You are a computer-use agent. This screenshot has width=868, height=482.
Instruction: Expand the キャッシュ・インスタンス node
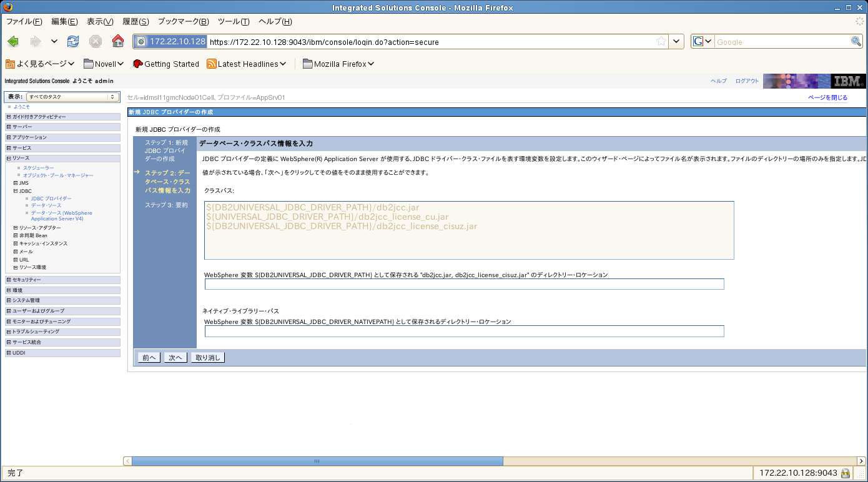tap(16, 243)
